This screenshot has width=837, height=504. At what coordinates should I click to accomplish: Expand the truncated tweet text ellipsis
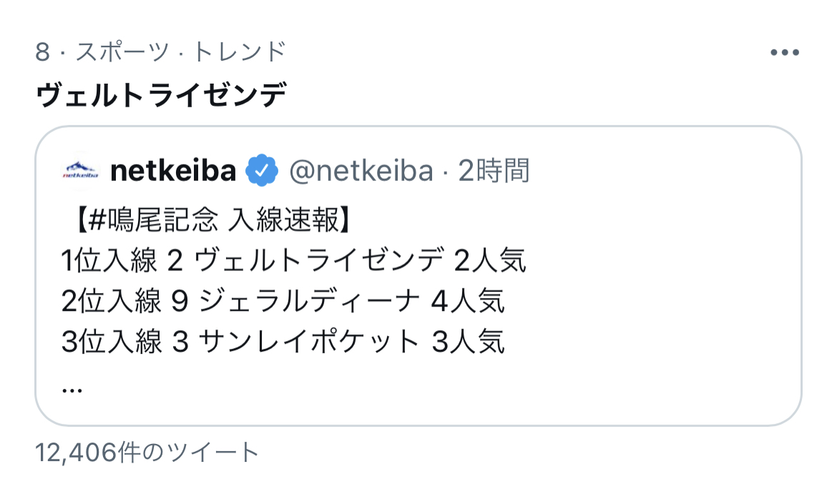coord(72,388)
